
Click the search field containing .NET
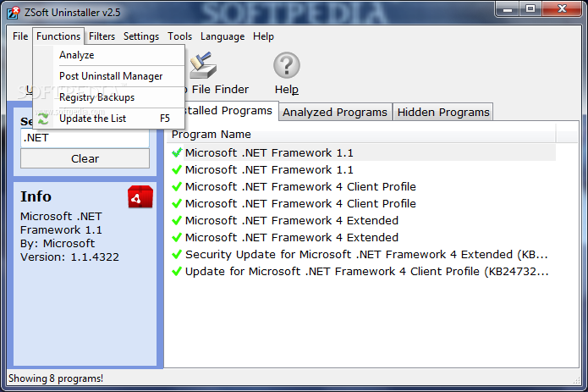click(85, 138)
